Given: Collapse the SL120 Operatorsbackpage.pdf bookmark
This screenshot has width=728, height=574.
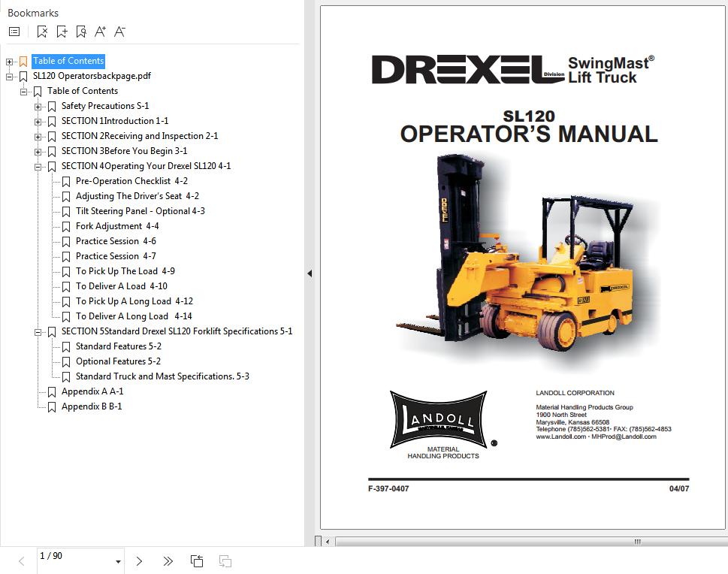Looking at the screenshot, I should pos(9,77).
